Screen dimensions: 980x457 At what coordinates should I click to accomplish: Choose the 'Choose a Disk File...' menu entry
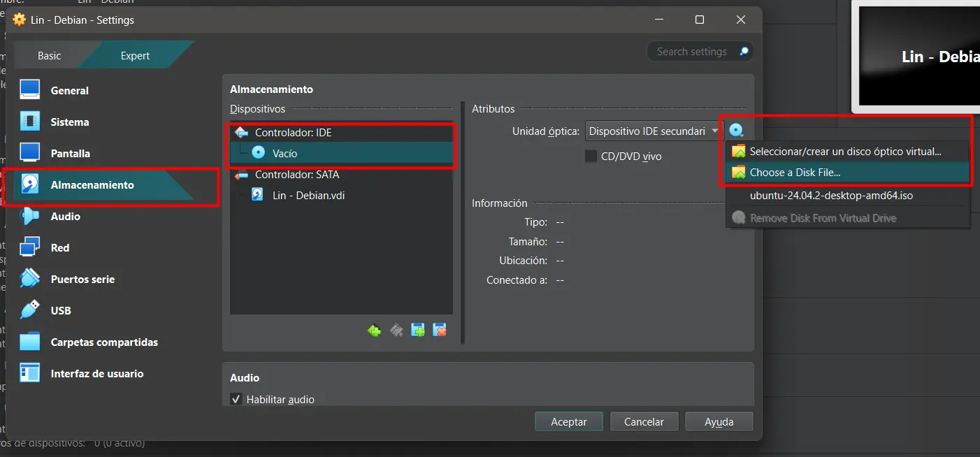click(795, 173)
